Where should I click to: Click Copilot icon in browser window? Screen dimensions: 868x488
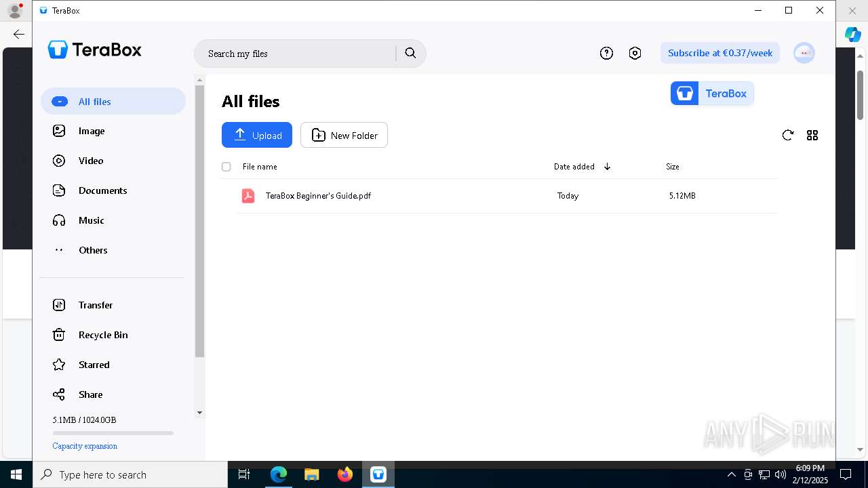[852, 34]
